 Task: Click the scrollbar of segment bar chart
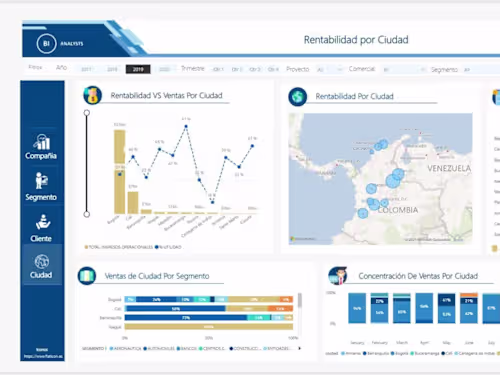coord(300,301)
